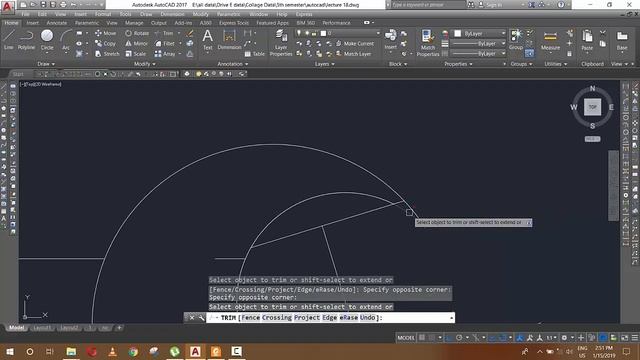Expand the Layers panel

(324, 64)
